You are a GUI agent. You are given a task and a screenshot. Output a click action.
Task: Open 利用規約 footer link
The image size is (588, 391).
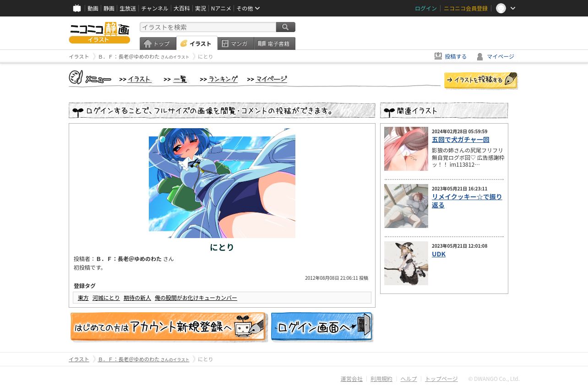coord(381,379)
